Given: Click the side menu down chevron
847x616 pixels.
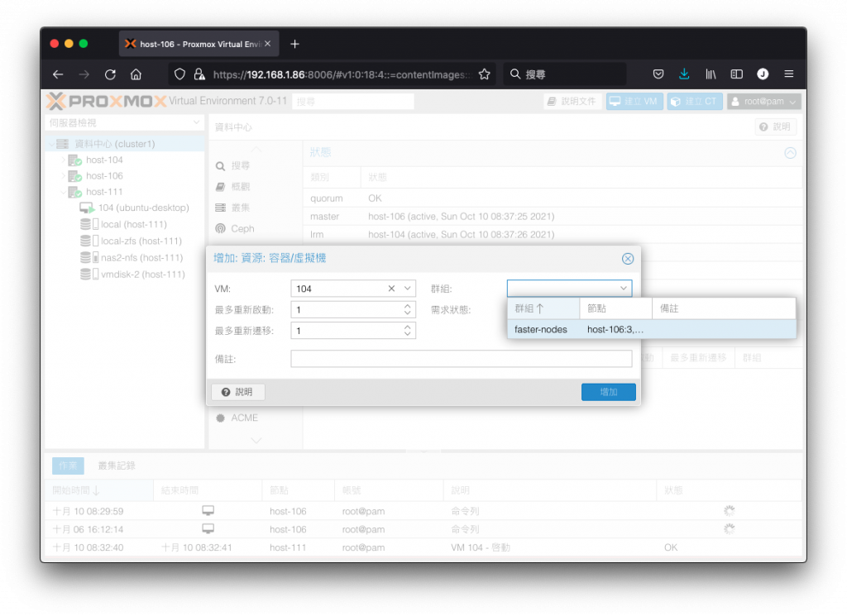Looking at the screenshot, I should pyautogui.click(x=256, y=441).
